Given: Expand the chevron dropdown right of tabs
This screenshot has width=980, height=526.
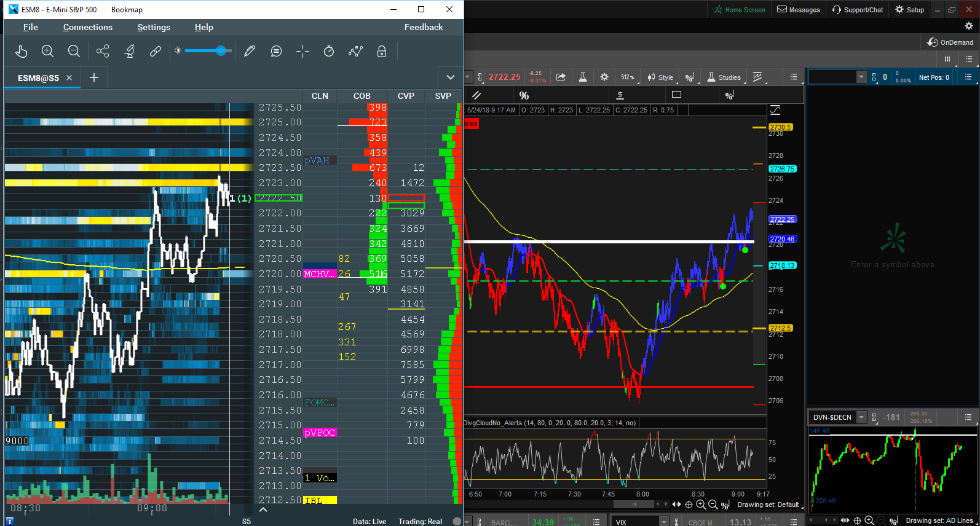Looking at the screenshot, I should pos(451,77).
